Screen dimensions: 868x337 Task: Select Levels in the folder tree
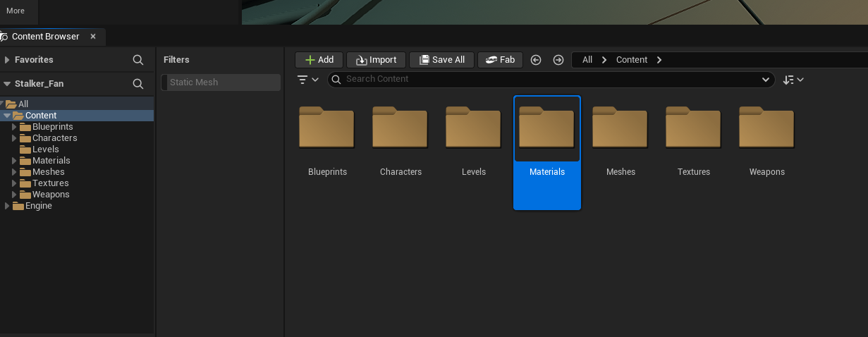[x=46, y=149]
